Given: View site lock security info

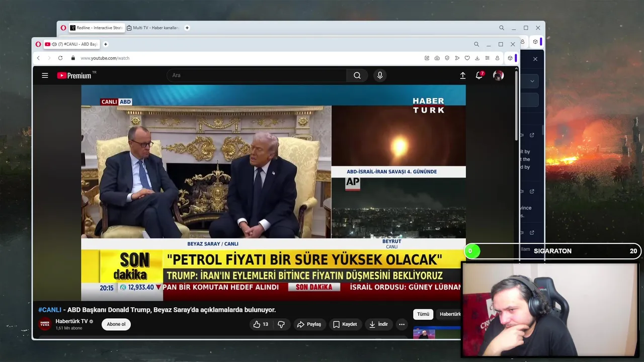Looking at the screenshot, I should [x=73, y=58].
